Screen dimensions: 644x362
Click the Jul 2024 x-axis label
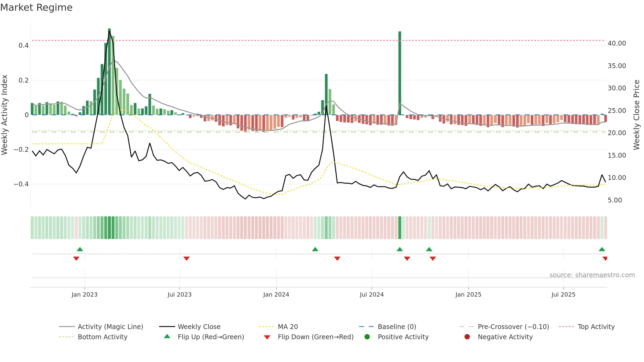coord(372,295)
